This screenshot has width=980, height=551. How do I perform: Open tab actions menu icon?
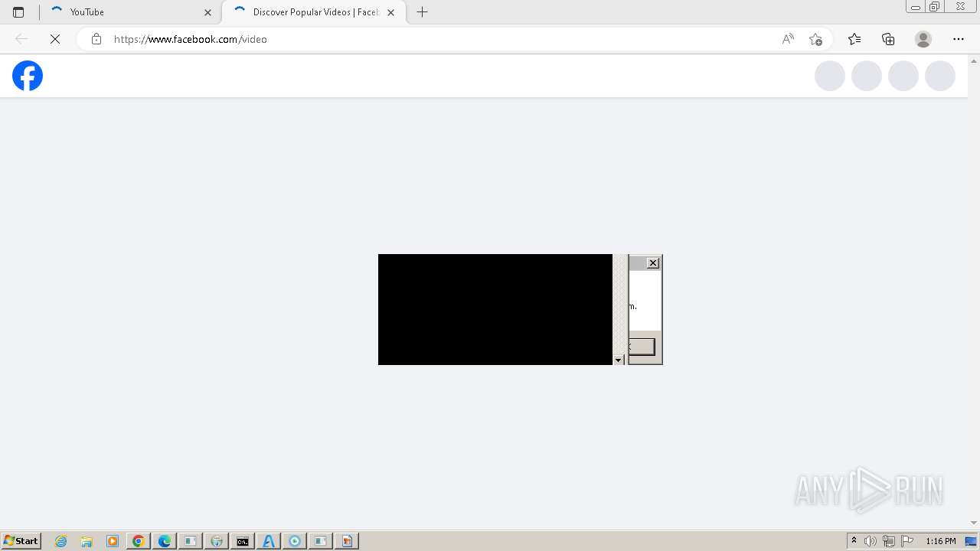pyautogui.click(x=18, y=12)
